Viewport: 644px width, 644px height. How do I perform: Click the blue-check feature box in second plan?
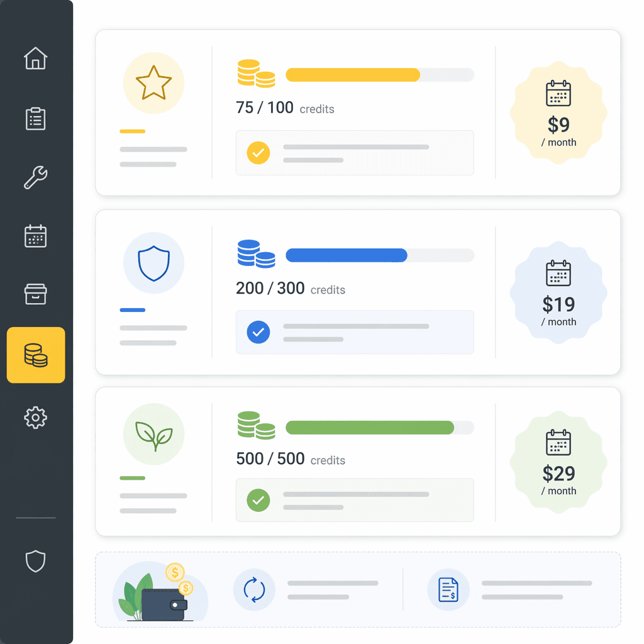(355, 332)
